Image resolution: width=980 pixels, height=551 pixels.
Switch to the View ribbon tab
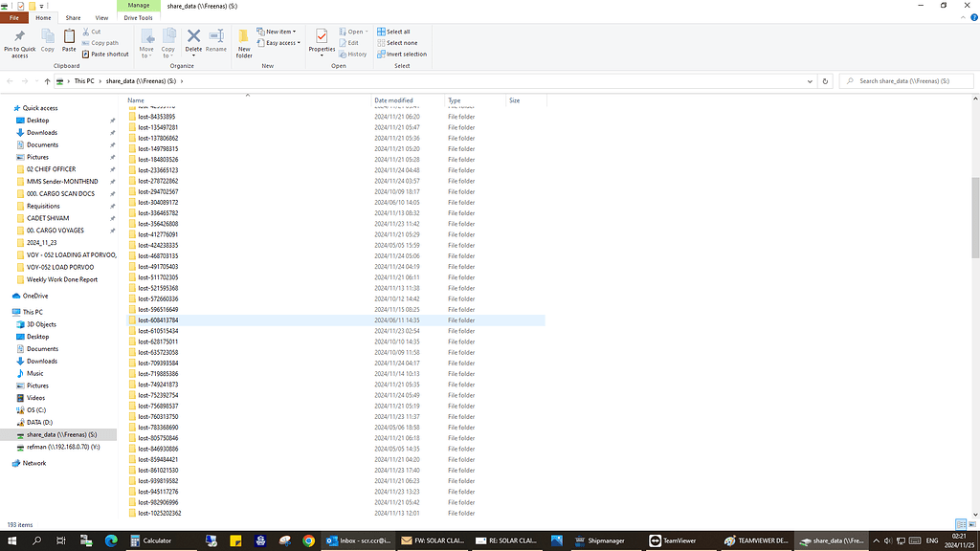point(103,16)
